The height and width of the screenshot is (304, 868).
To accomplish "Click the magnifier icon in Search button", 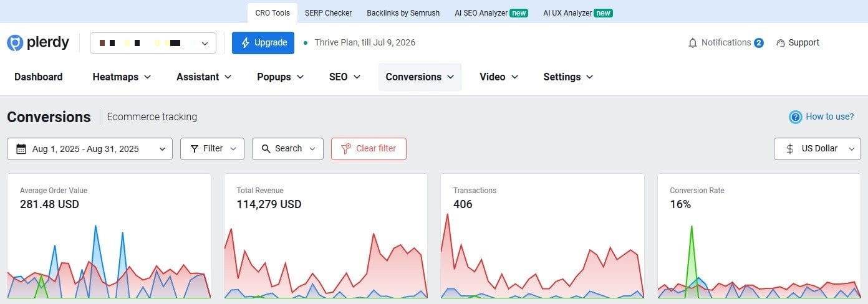I will pos(266,149).
